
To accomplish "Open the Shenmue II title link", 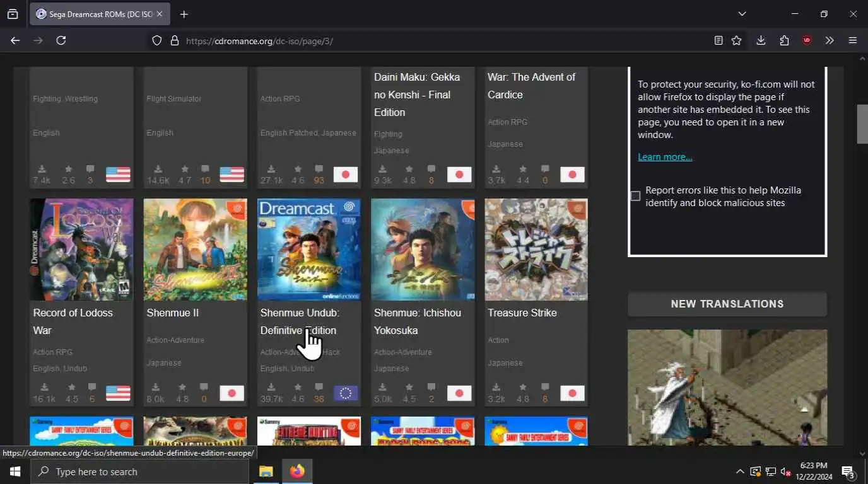I will [x=173, y=313].
